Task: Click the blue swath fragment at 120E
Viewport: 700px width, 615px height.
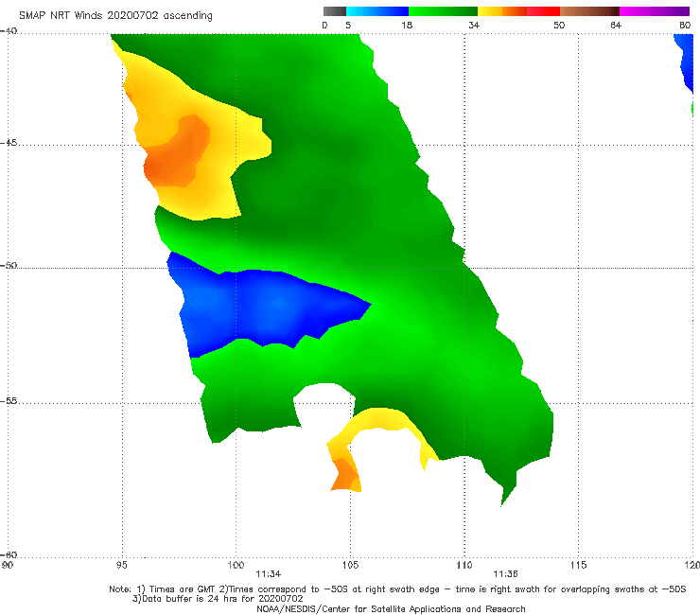Action: click(685, 62)
